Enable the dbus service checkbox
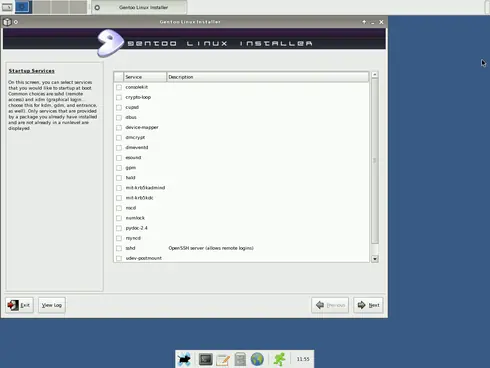490x368 pixels. (119, 117)
